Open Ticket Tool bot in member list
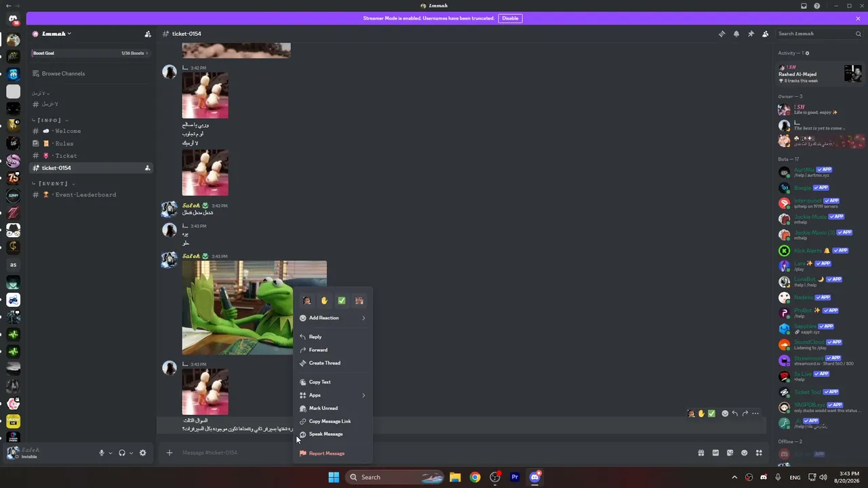This screenshot has width=868, height=488. click(x=820, y=392)
